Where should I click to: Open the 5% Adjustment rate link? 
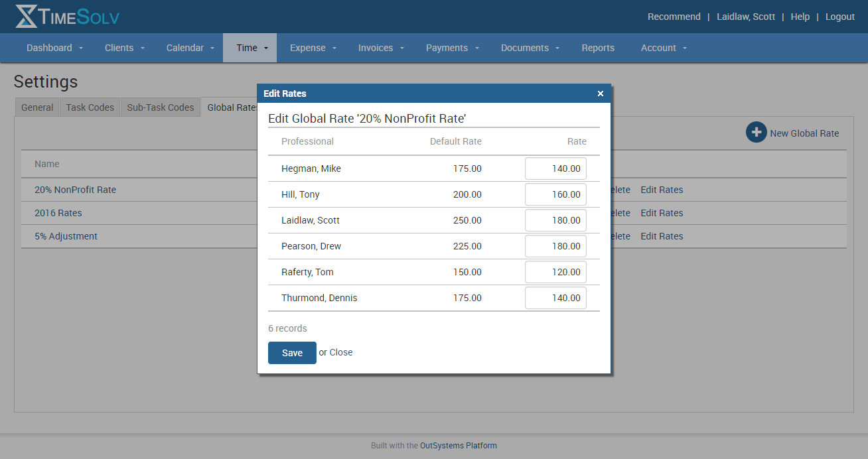point(66,236)
